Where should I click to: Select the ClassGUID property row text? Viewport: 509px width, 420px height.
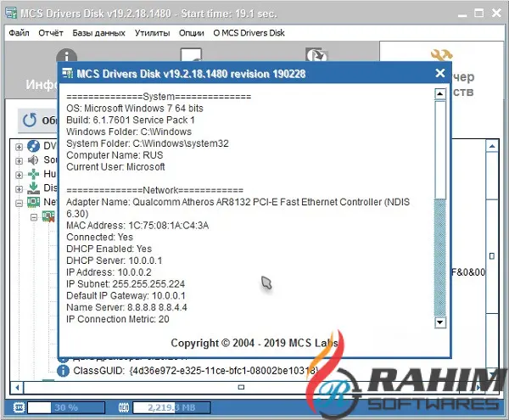(x=195, y=371)
